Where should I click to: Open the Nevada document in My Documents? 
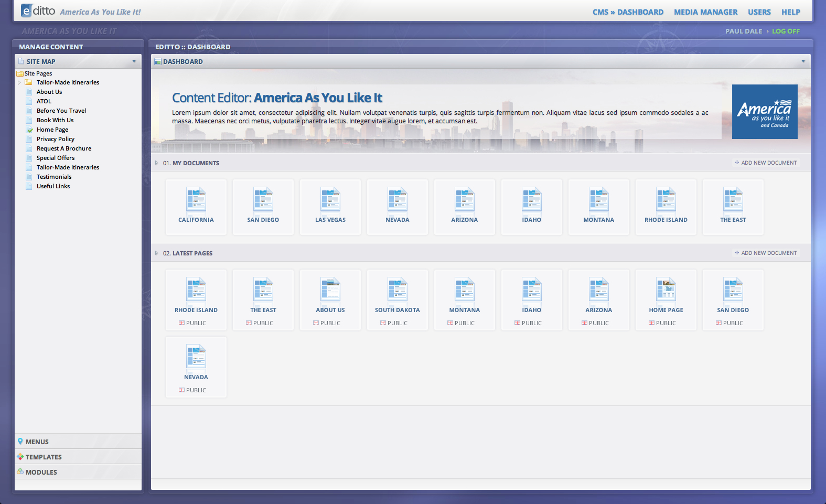coord(398,199)
